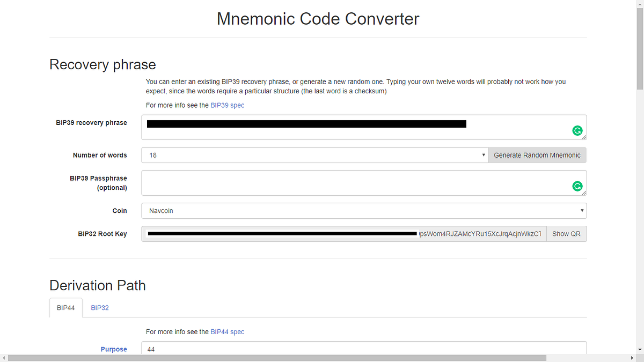644x362 pixels.
Task: Open the BIP39 spec link
Action: coord(227,105)
